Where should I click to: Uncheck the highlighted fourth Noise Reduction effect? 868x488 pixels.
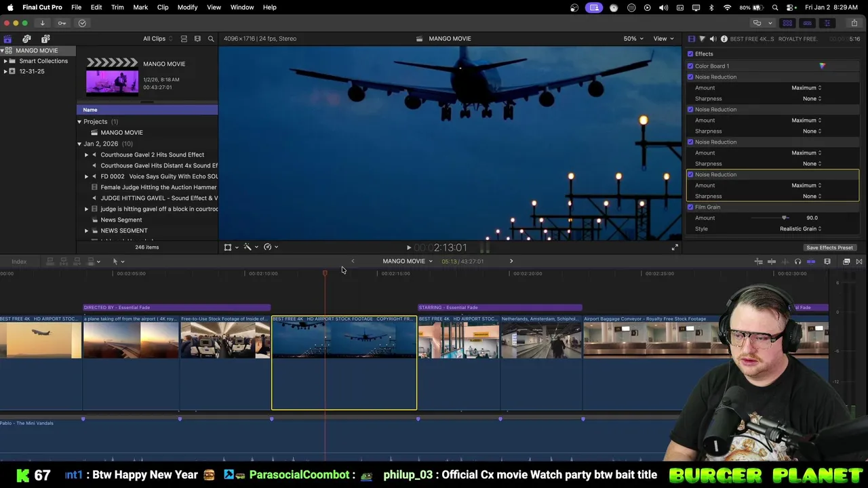[x=690, y=174]
